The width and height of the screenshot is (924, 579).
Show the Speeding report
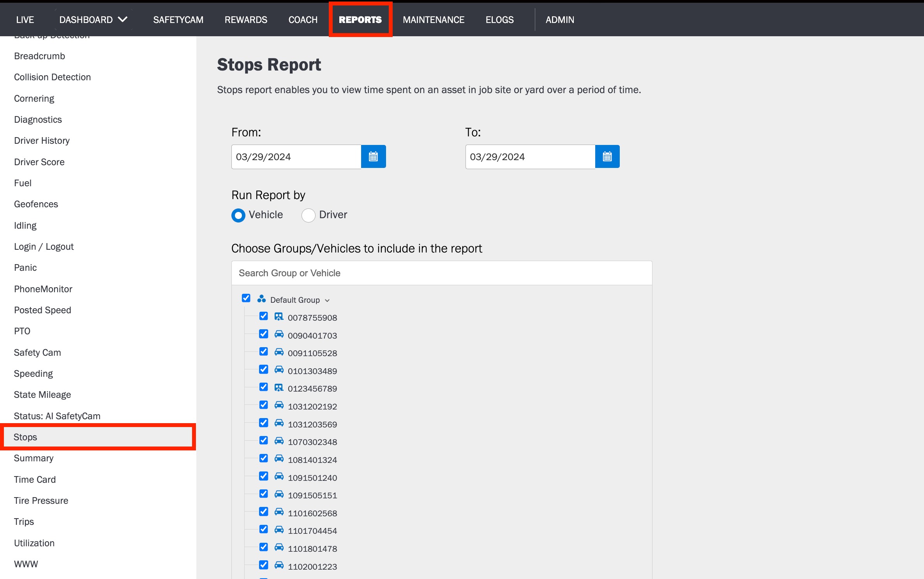coord(34,374)
